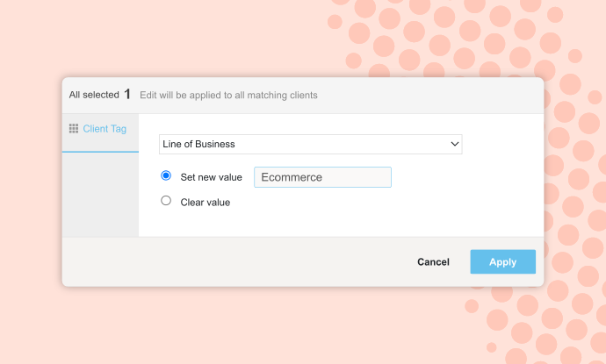This screenshot has height=364, width=606.
Task: Select the Set new value radio button
Action: pos(166,175)
